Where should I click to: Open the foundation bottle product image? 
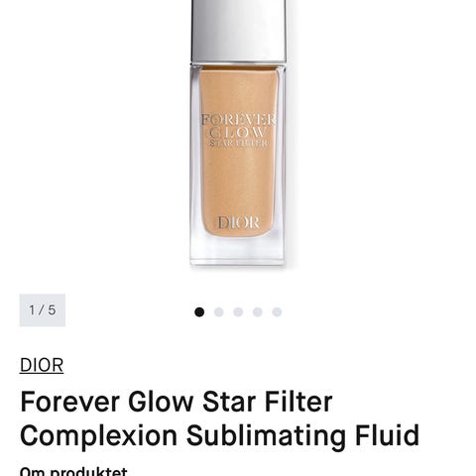(x=238, y=132)
